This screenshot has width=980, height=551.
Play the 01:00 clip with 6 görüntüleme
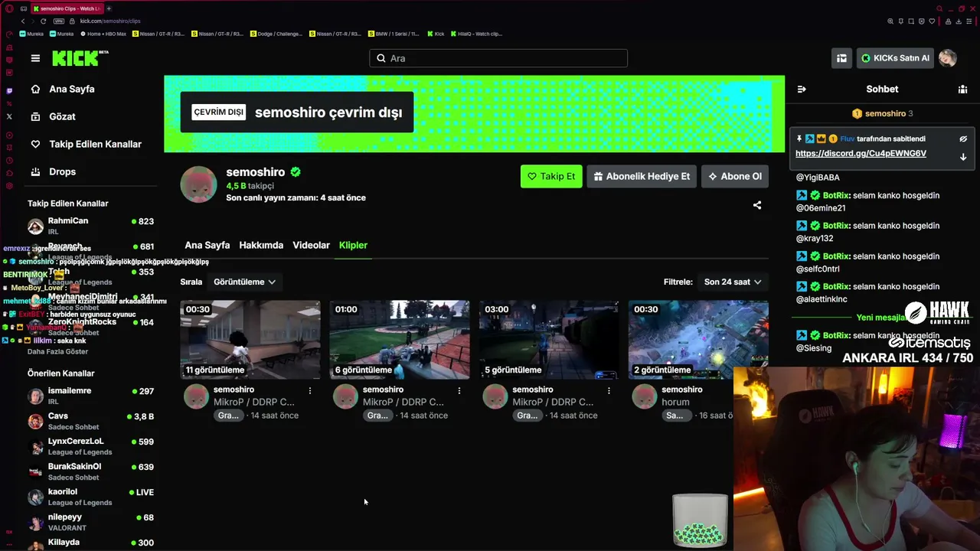pyautogui.click(x=400, y=340)
